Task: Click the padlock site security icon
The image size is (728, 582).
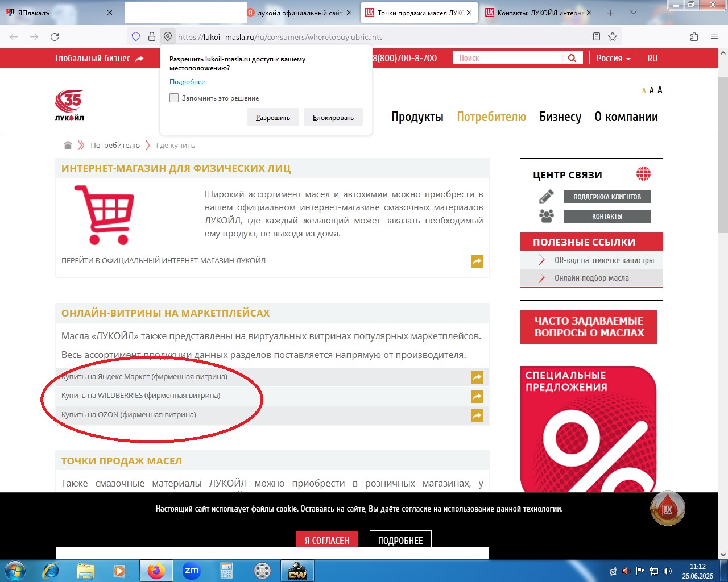Action: click(x=152, y=37)
